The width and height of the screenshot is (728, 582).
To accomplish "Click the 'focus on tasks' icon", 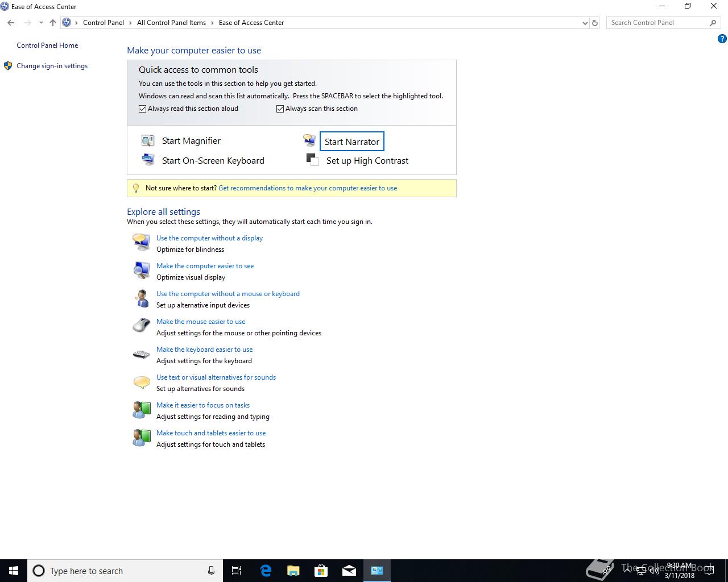I will [x=141, y=410].
